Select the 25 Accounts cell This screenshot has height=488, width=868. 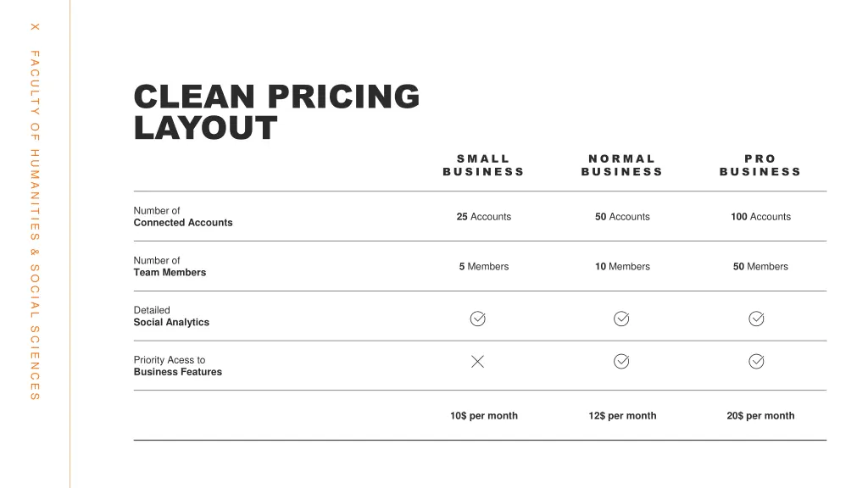point(484,216)
